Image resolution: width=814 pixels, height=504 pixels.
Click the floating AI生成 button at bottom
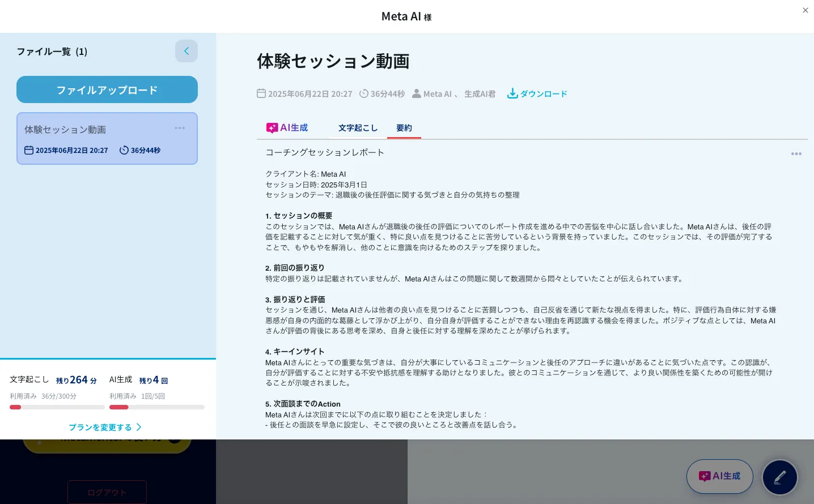(x=720, y=476)
